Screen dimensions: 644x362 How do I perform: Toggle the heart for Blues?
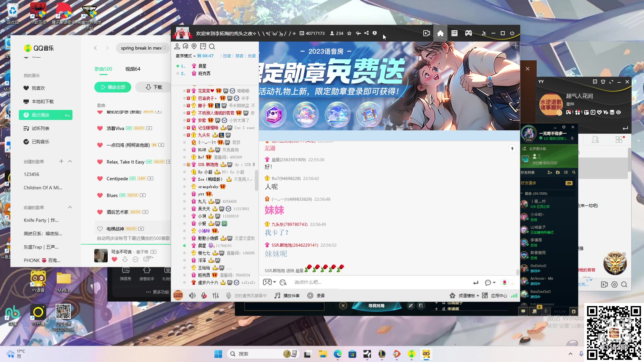pyautogui.click(x=100, y=195)
